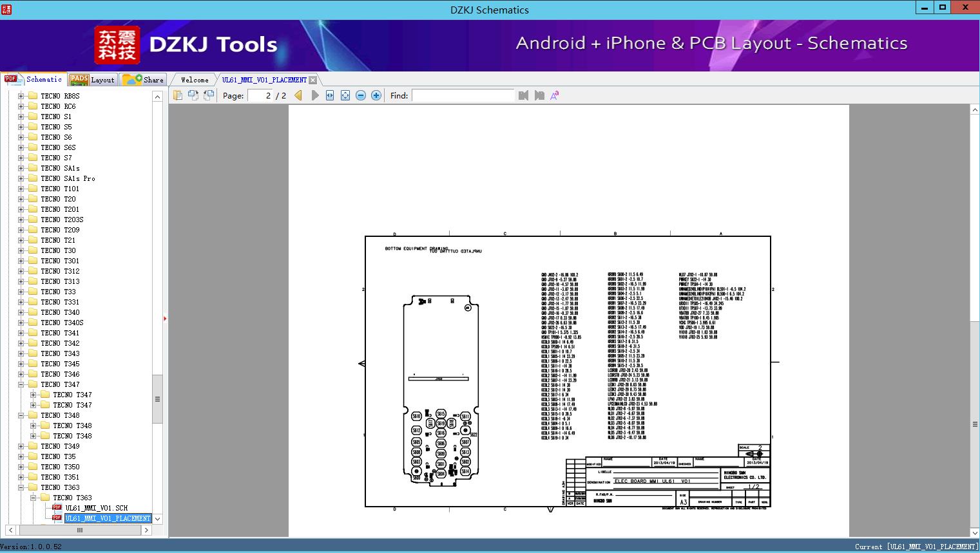Click the tree panel horizontal scrollbar
The height and width of the screenshot is (553, 980).
(80, 530)
